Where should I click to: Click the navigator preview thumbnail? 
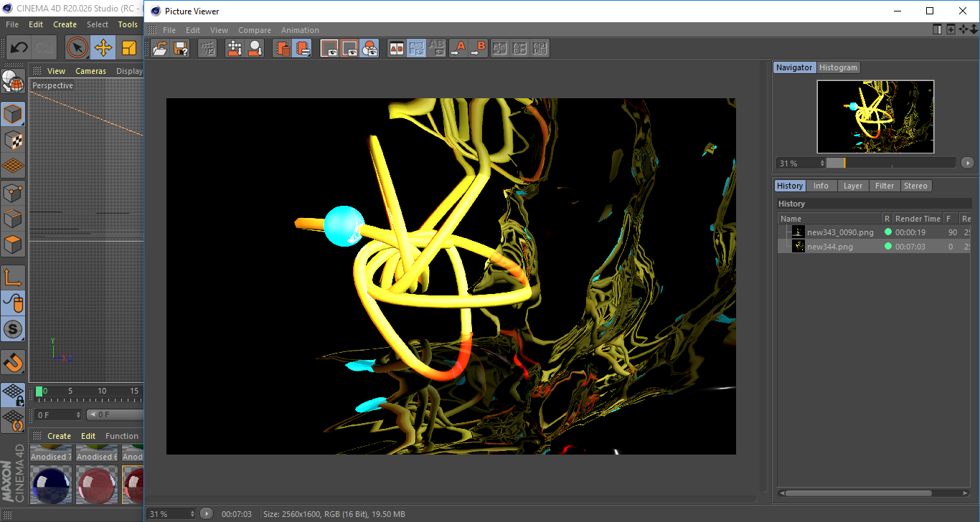point(875,116)
